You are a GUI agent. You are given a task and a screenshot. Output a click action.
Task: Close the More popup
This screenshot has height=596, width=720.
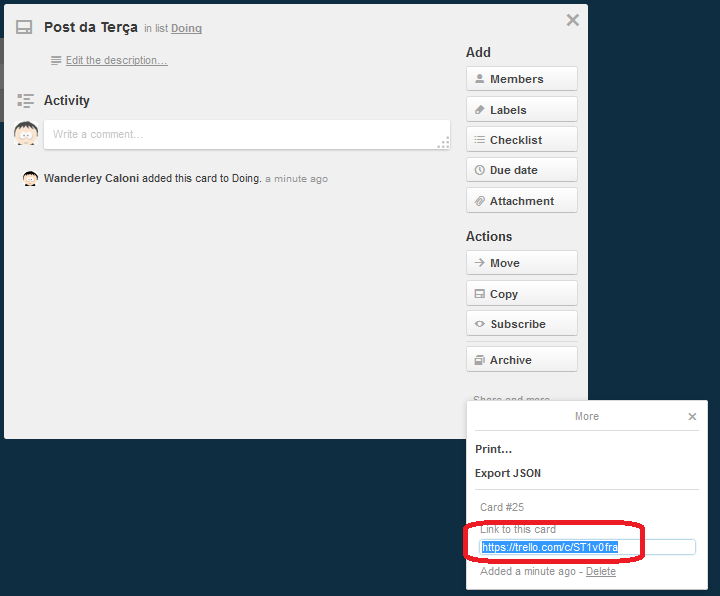(x=692, y=416)
